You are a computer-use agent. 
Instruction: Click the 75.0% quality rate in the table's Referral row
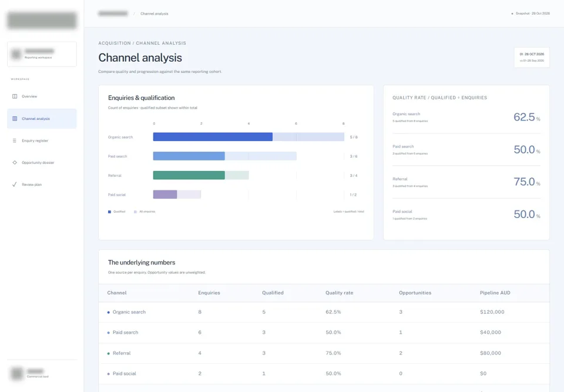pyautogui.click(x=334, y=353)
